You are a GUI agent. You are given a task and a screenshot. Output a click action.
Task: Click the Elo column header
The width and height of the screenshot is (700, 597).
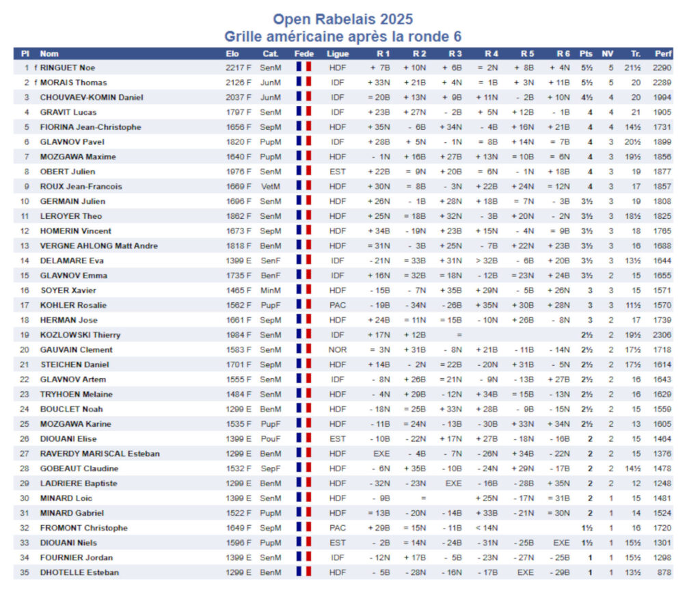pos(232,53)
